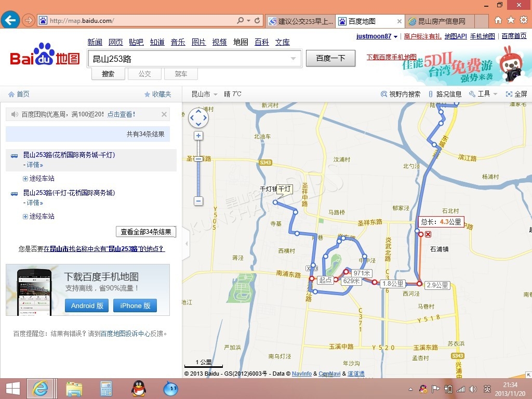Open Internet Explorer from the taskbar
This screenshot has height=399, width=532.
[40, 389]
